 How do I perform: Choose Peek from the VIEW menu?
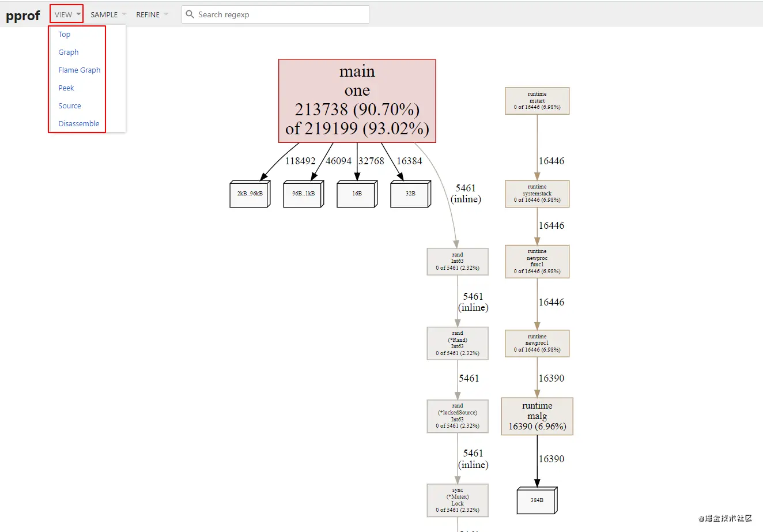[66, 88]
